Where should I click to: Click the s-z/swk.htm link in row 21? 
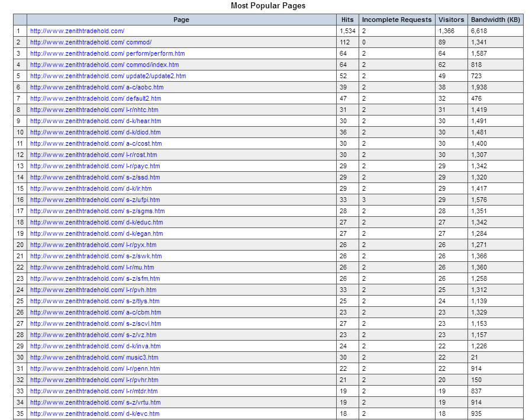[96, 256]
